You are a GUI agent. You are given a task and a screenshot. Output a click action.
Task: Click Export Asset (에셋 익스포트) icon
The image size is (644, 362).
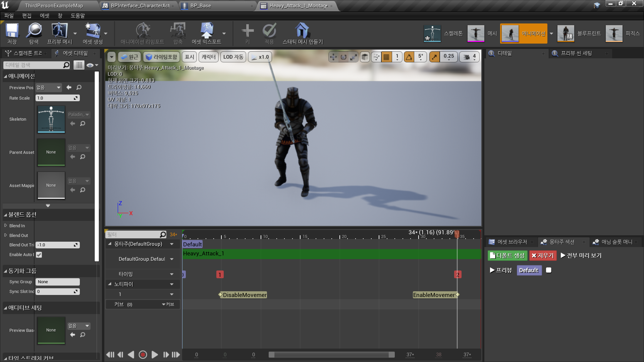(x=206, y=31)
